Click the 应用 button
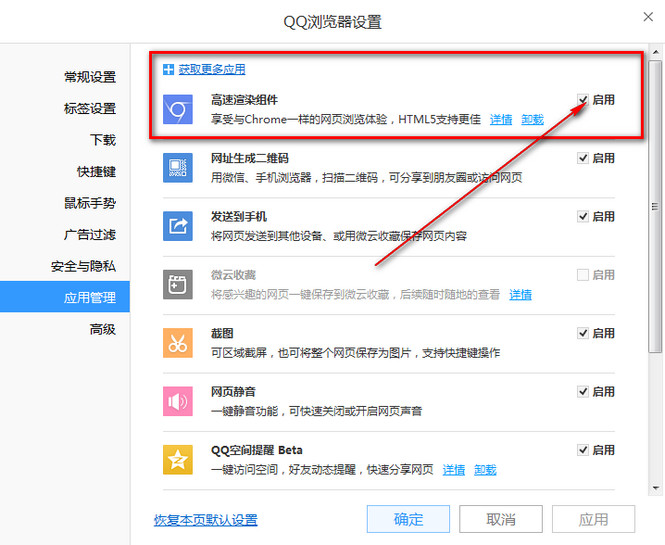665x545 pixels. pos(593,519)
